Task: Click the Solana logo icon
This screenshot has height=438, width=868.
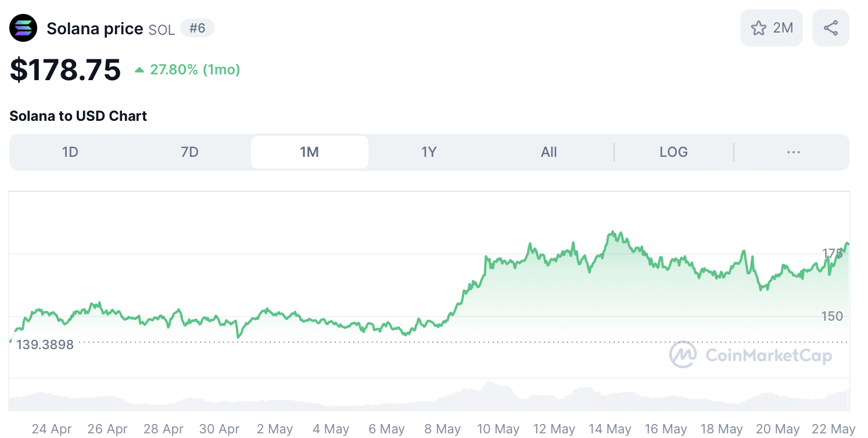Action: point(23,28)
